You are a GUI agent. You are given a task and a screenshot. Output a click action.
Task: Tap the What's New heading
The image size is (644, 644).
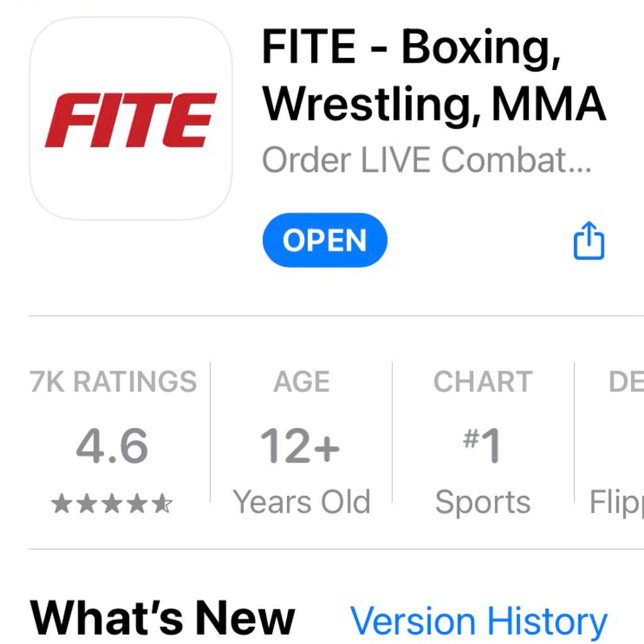(x=162, y=618)
